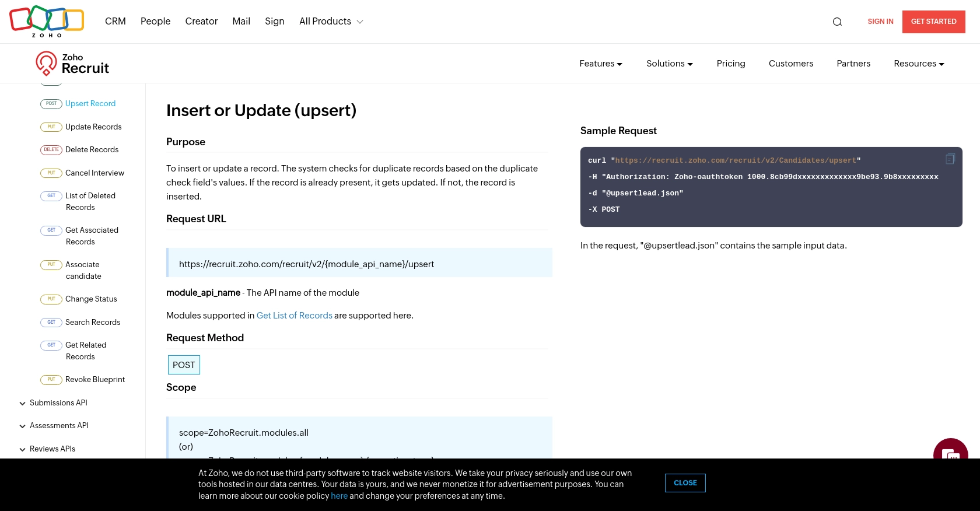Expand the Submissions API section
This screenshot has height=511, width=980.
[53, 403]
